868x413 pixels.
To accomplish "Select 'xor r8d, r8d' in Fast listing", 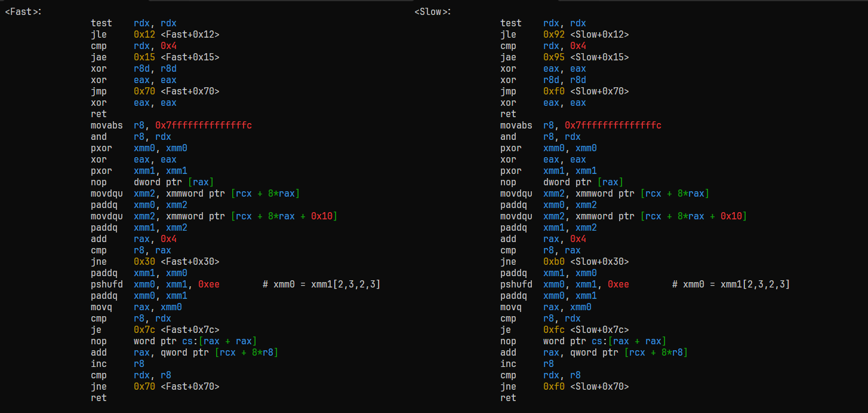I will pyautogui.click(x=134, y=69).
